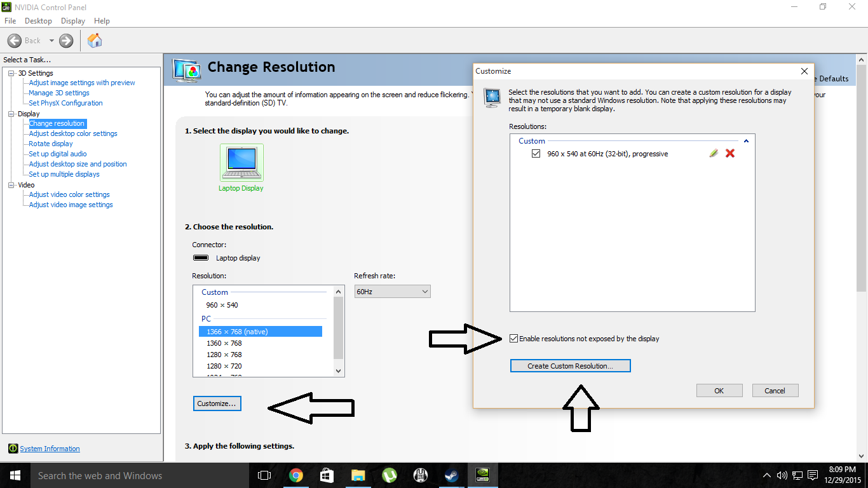Open Adjust video color settings
Image resolution: width=868 pixels, height=488 pixels.
pyautogui.click(x=69, y=194)
